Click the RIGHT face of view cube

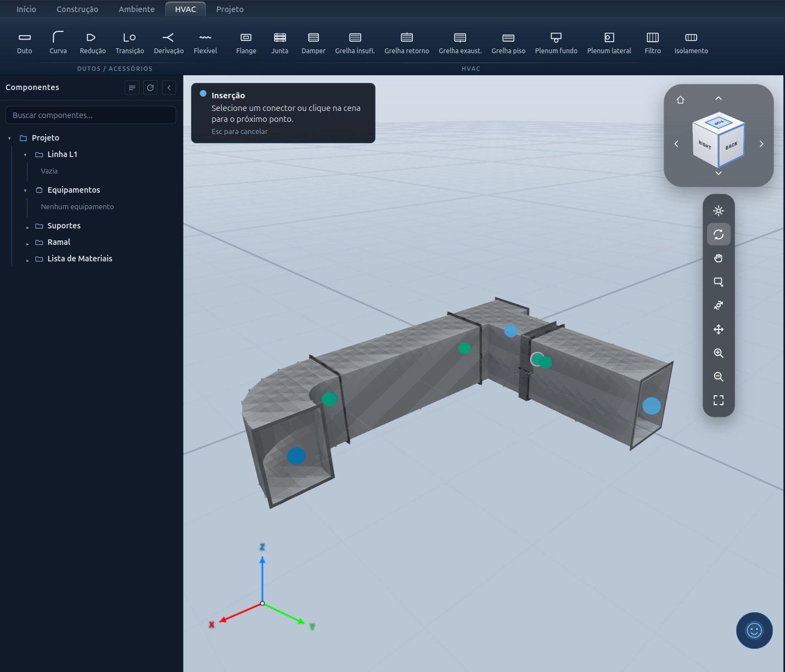(705, 145)
